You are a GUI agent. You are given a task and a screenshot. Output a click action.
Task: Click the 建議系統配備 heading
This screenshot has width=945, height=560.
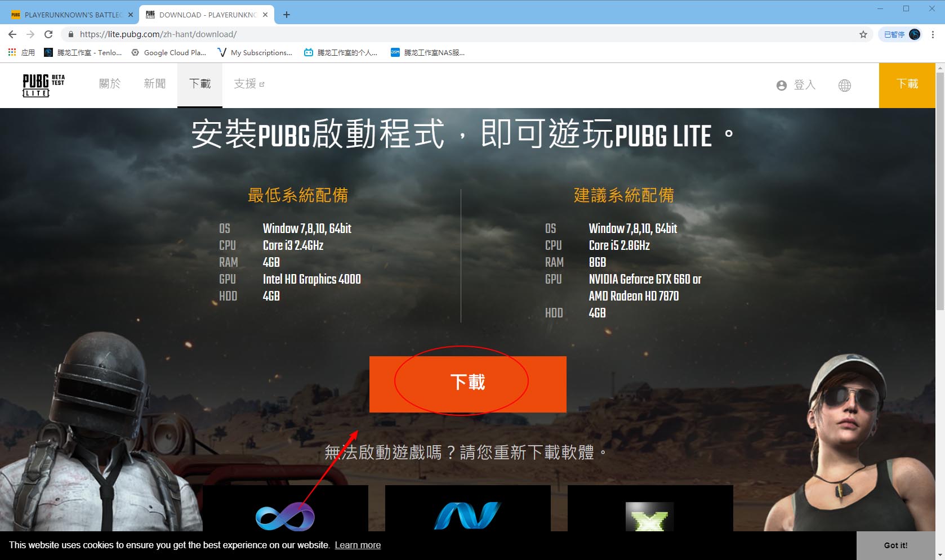pyautogui.click(x=624, y=195)
